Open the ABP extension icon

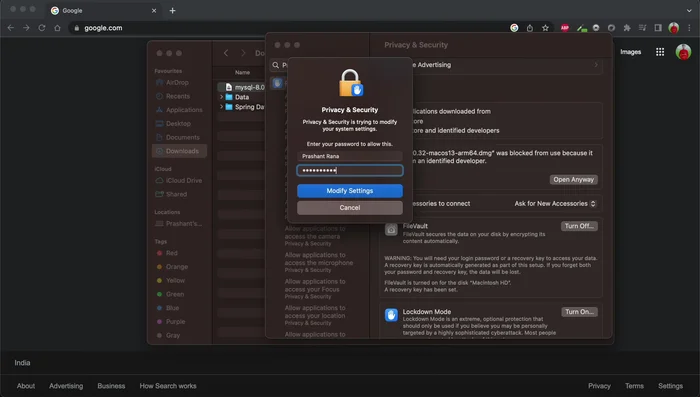565,28
